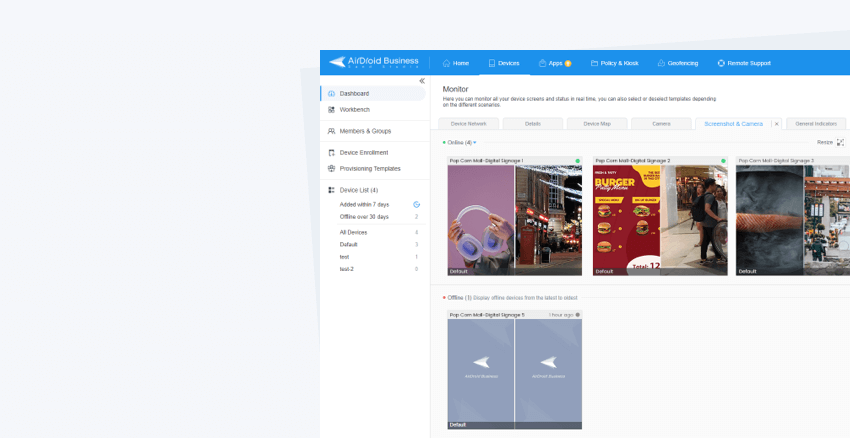Viewport: 850px width, 438px height.
Task: Select the Remote Support navigation item
Action: click(x=744, y=63)
